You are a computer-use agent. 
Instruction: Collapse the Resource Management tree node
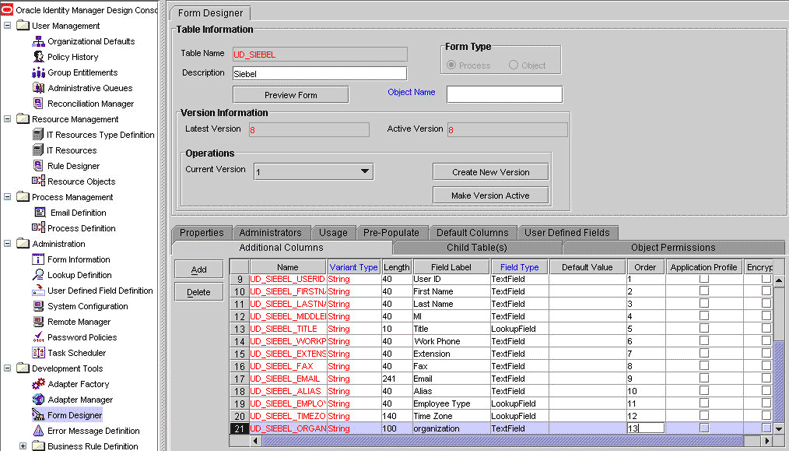(x=8, y=119)
